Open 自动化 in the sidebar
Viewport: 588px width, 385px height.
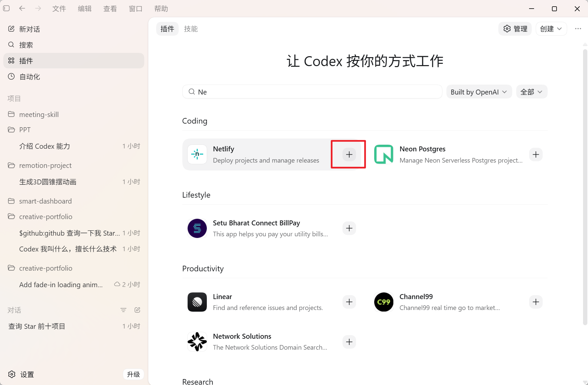pyautogui.click(x=74, y=77)
